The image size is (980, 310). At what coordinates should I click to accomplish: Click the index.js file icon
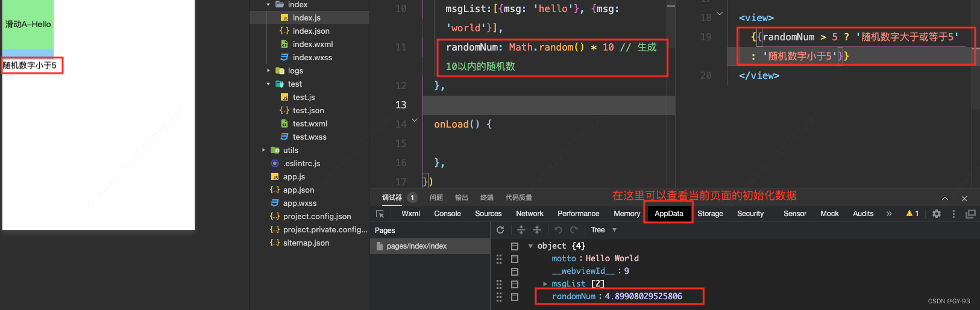(284, 18)
